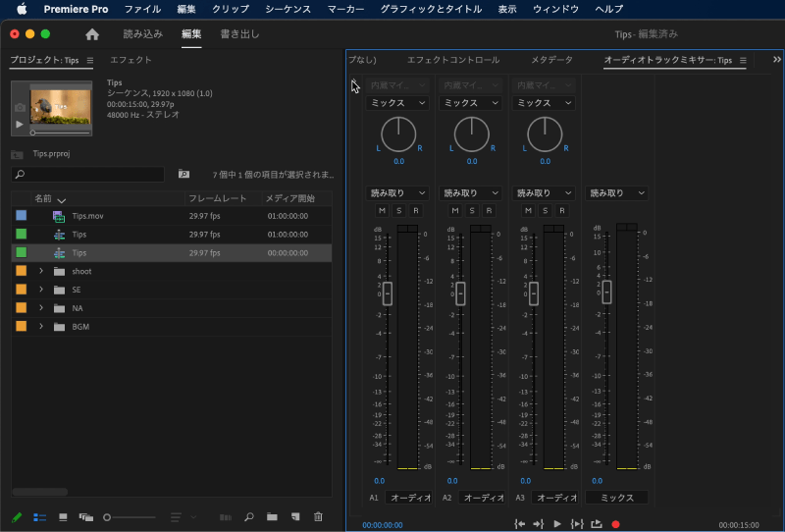Open the Project panel hamburger menu
The width and height of the screenshot is (785, 532).
(89, 60)
